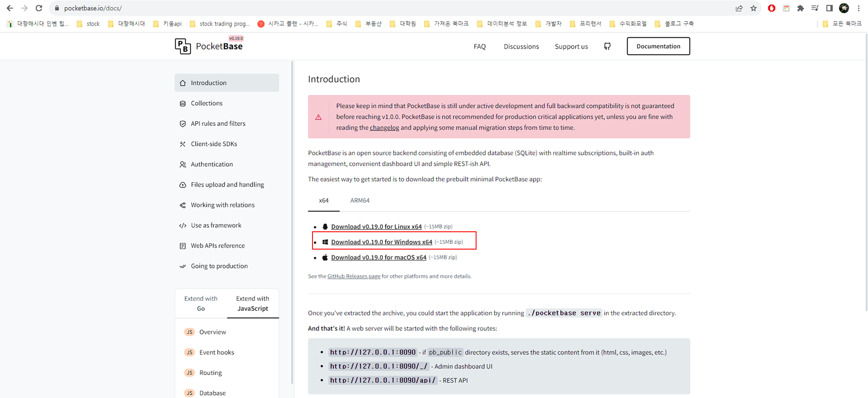The width and height of the screenshot is (868, 398).
Task: Toggle the browser side panel icon
Action: (829, 8)
